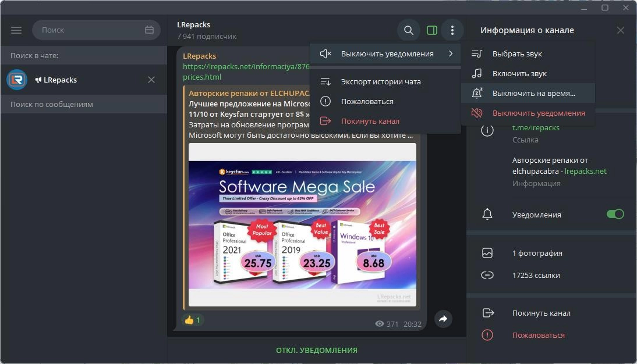Toggle the side info panel icon
Image resolution: width=637 pixels, height=364 pixels.
[432, 30]
